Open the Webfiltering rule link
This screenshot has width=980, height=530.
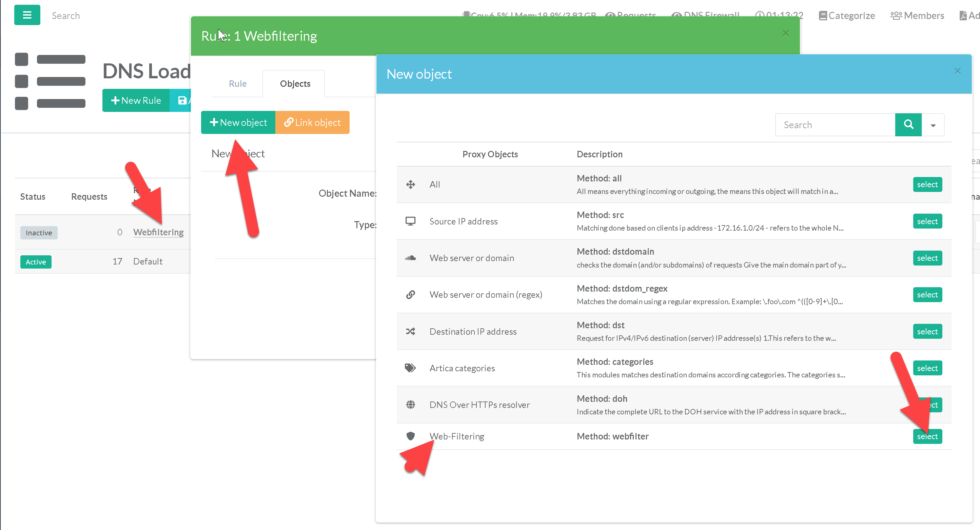tap(158, 232)
